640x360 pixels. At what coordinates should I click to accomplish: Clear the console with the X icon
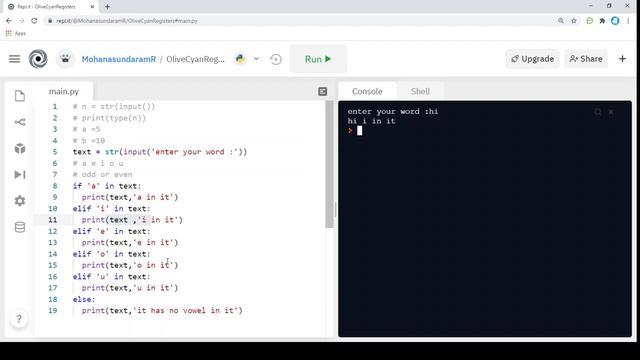click(611, 112)
